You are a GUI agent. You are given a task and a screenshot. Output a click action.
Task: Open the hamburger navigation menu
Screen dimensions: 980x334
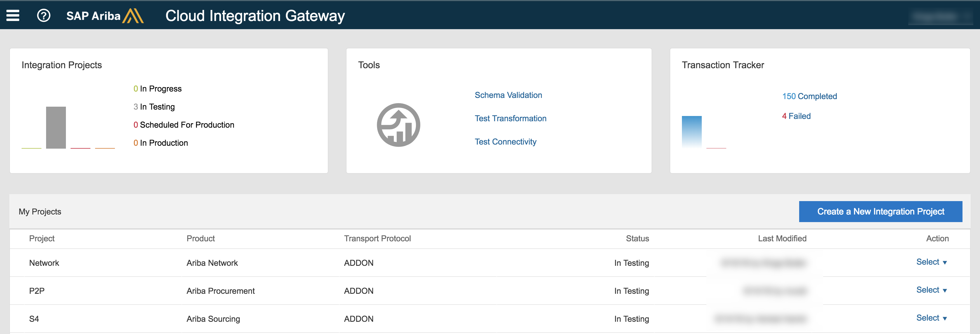(x=13, y=15)
